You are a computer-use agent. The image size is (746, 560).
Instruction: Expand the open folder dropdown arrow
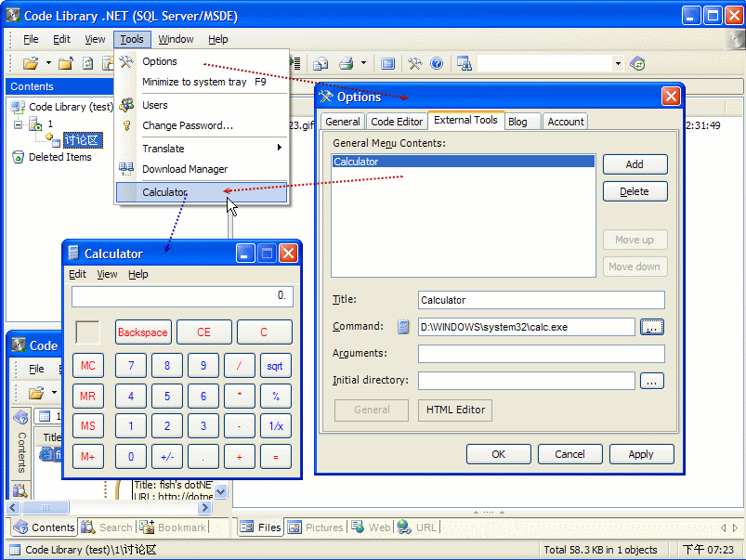(x=48, y=63)
